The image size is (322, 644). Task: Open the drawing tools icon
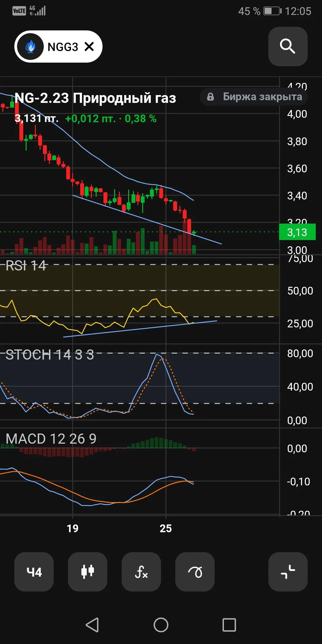coord(195,572)
